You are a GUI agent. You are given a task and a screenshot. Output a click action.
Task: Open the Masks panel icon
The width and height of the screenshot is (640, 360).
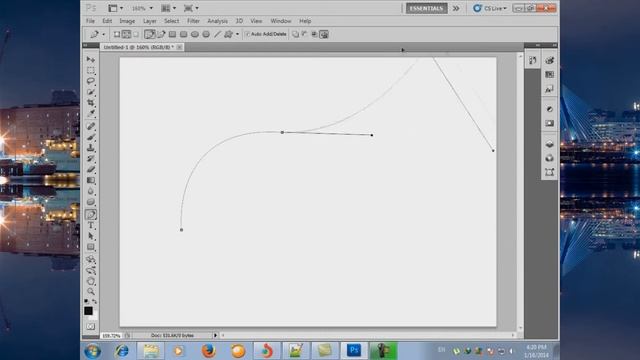pos(549,123)
